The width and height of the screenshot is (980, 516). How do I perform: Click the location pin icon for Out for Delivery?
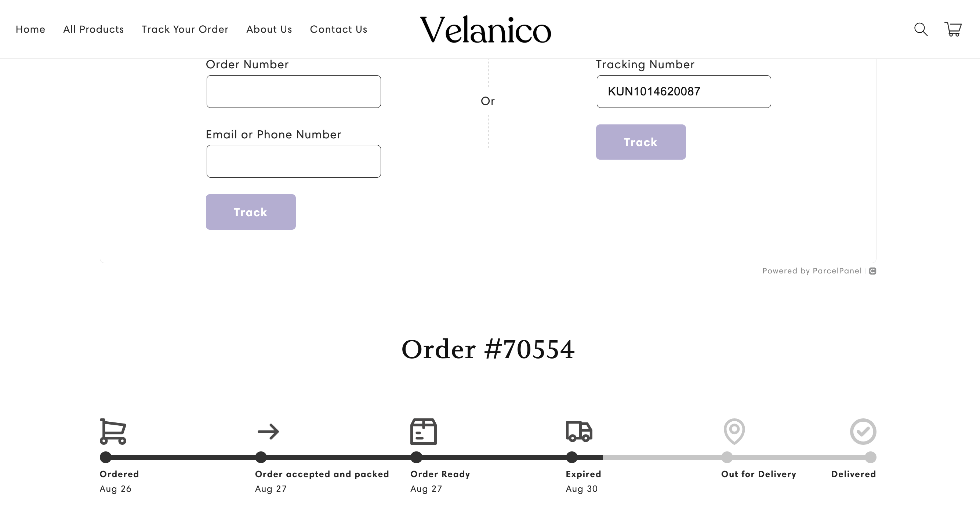734,431
